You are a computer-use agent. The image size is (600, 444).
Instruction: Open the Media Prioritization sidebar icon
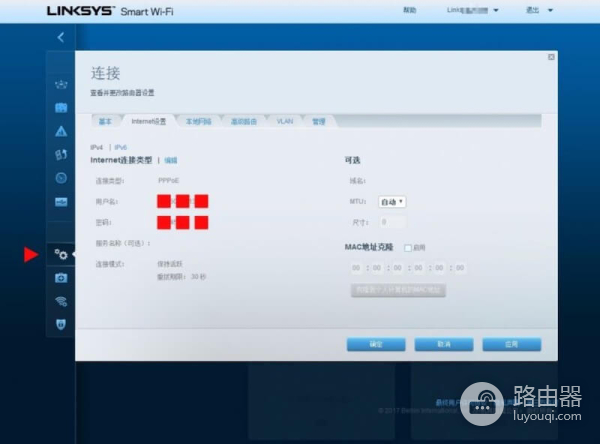coord(61,154)
